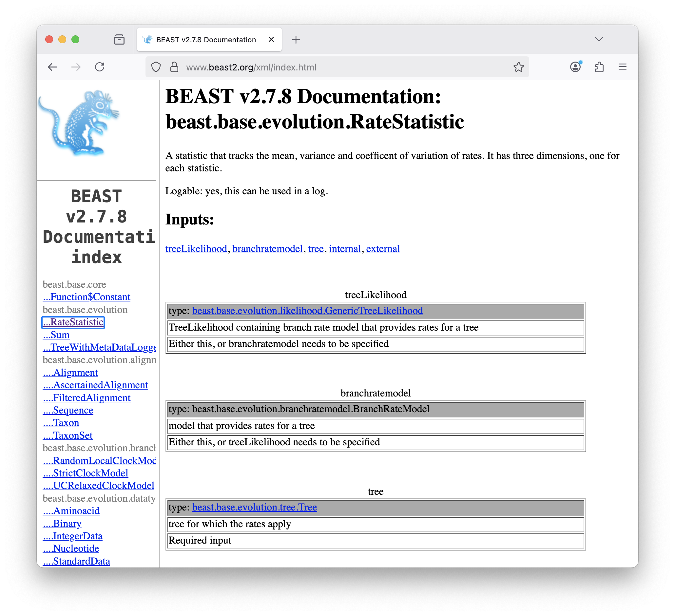List all tabs dropdown arrow

click(x=599, y=39)
